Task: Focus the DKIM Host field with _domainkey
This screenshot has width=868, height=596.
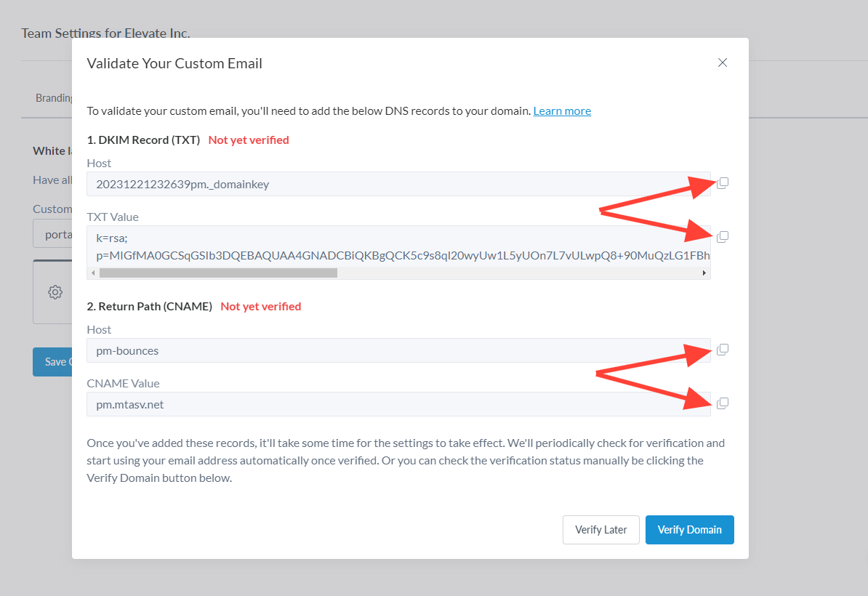Action: pos(398,184)
